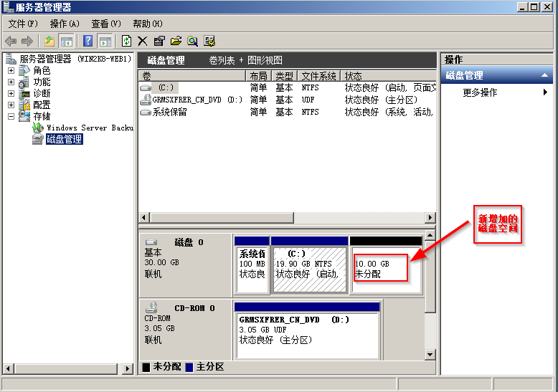This screenshot has width=558, height=392.
Task: Select the 配置 tree node
Action: click(42, 105)
